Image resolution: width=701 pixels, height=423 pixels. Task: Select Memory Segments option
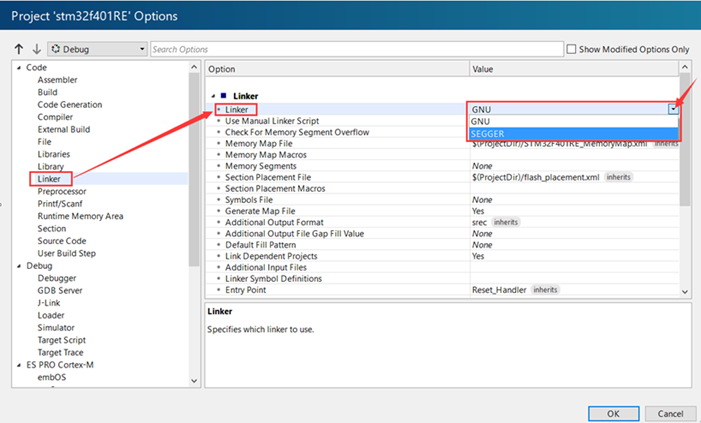[261, 166]
